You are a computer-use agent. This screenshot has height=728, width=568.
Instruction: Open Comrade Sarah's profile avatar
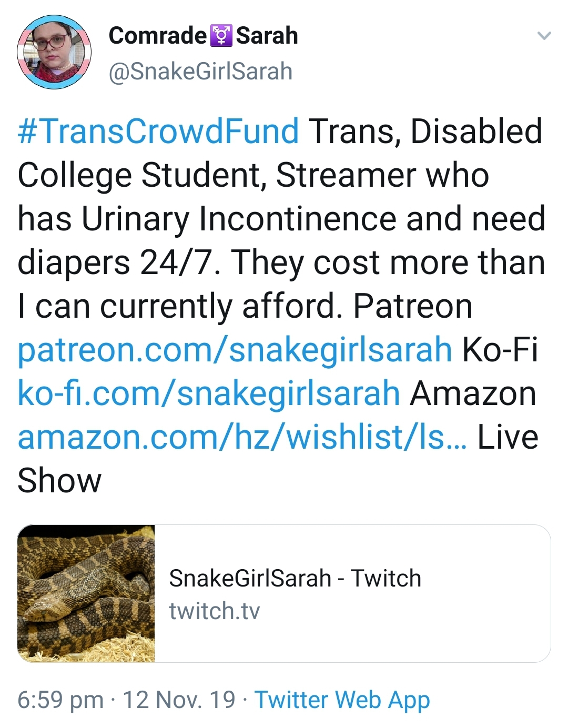pos(54,52)
